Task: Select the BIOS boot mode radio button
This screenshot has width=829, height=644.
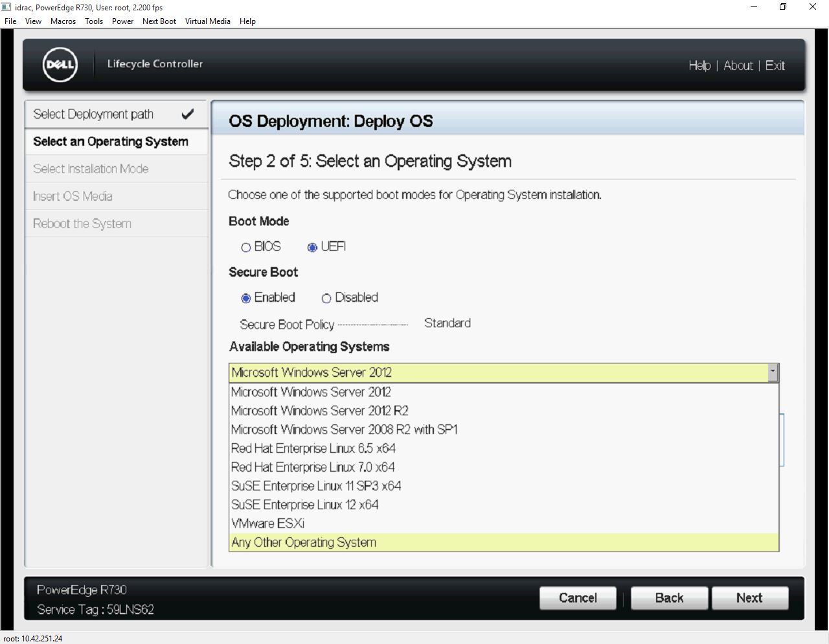Action: (x=246, y=247)
